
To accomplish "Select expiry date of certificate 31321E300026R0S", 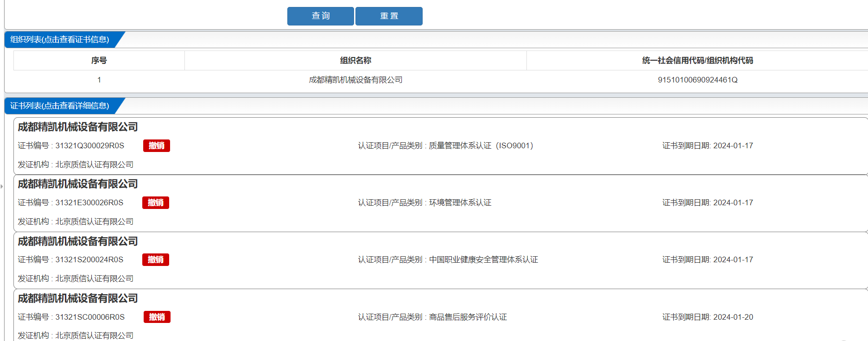I will (733, 202).
